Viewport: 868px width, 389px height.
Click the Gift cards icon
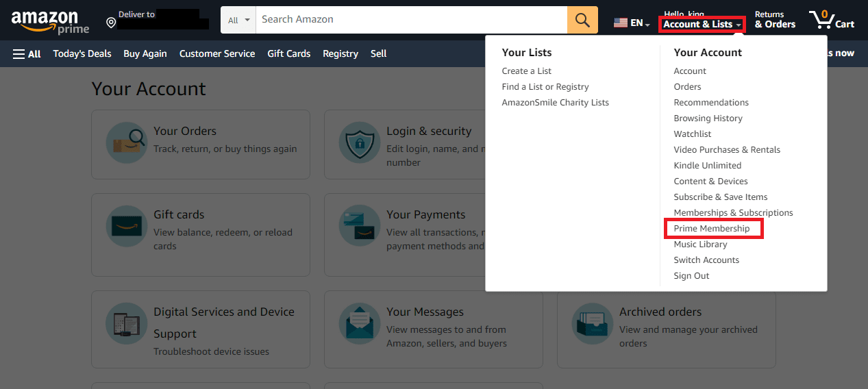click(126, 227)
